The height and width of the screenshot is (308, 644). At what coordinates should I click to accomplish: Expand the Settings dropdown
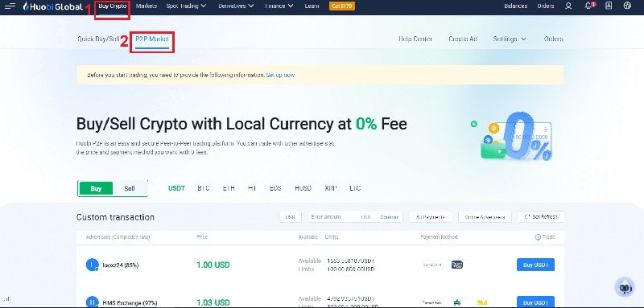[510, 39]
